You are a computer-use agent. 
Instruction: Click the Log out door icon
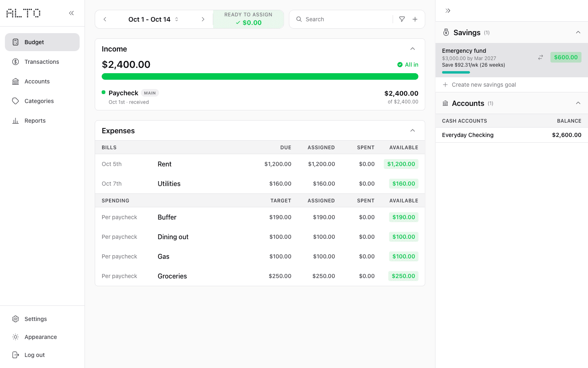click(16, 355)
